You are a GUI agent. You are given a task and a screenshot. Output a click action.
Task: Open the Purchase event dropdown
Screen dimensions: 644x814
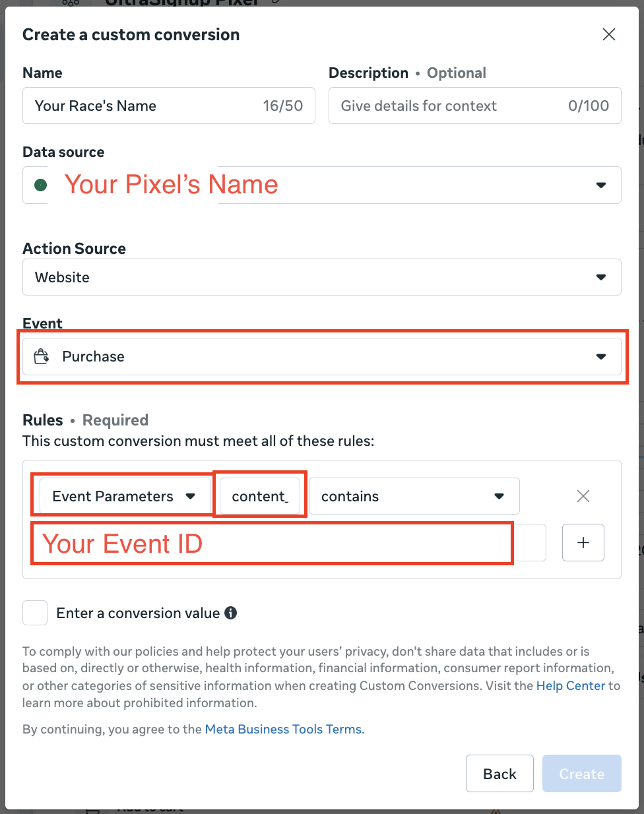[x=322, y=357]
